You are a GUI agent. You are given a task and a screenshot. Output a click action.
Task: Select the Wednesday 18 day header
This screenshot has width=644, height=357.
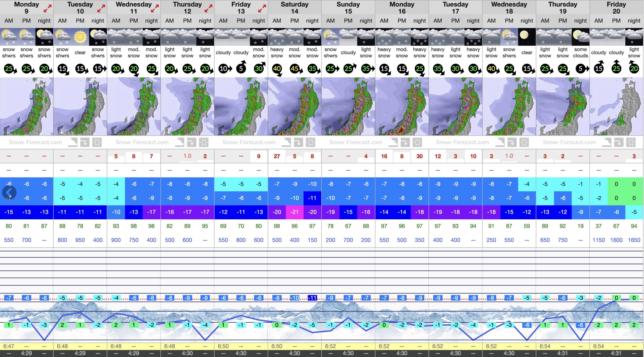509,8
